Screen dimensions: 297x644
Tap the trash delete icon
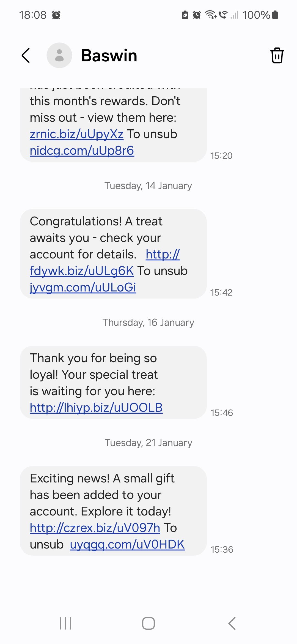point(277,55)
